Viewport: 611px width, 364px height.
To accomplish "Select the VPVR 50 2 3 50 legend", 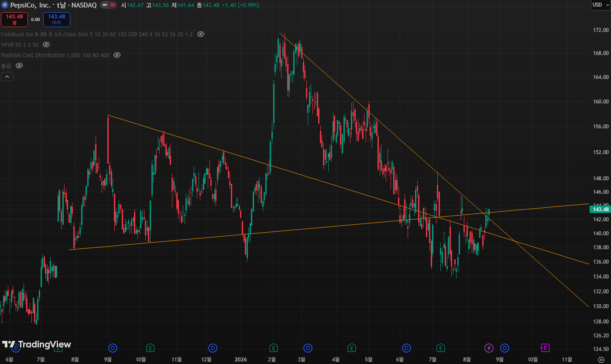I will pos(20,45).
